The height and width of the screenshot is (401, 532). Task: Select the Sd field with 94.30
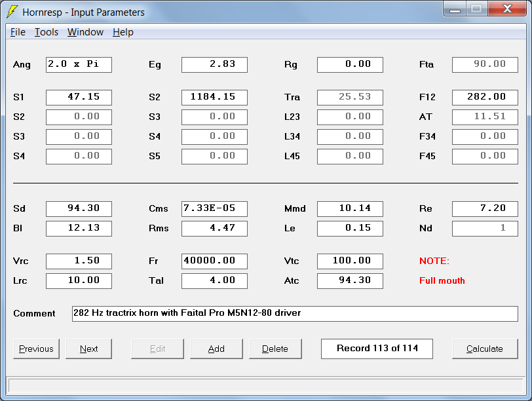[x=79, y=209]
